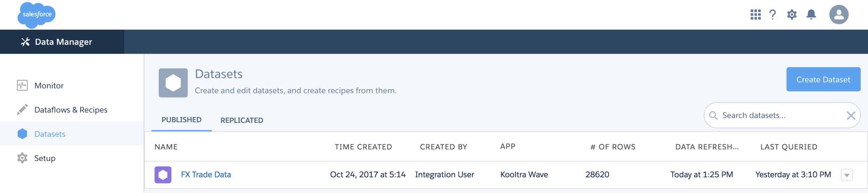Switch to the Replicated tab

[x=242, y=120]
